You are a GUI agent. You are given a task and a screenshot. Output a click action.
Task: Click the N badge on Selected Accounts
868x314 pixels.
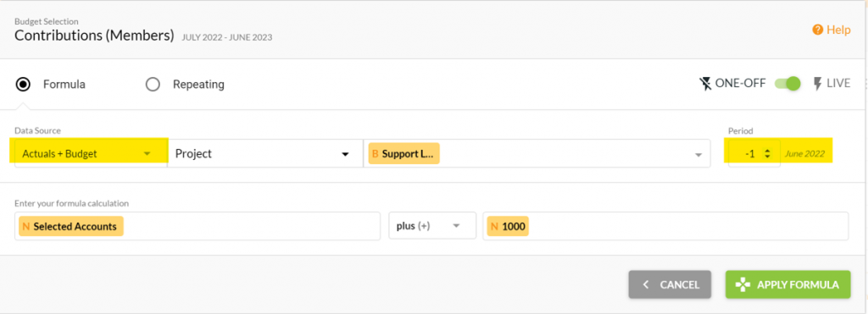pos(26,226)
